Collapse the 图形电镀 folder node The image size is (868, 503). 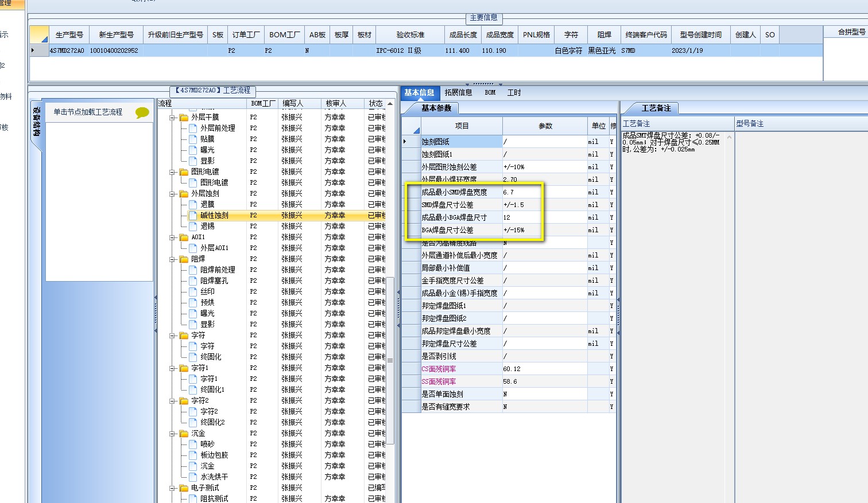(172, 171)
